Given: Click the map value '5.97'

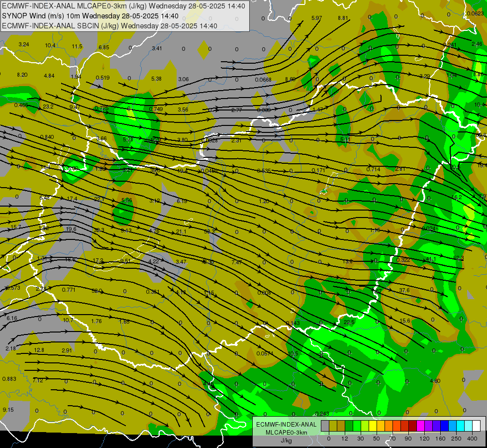Looking at the screenshot, I should tap(316, 18).
